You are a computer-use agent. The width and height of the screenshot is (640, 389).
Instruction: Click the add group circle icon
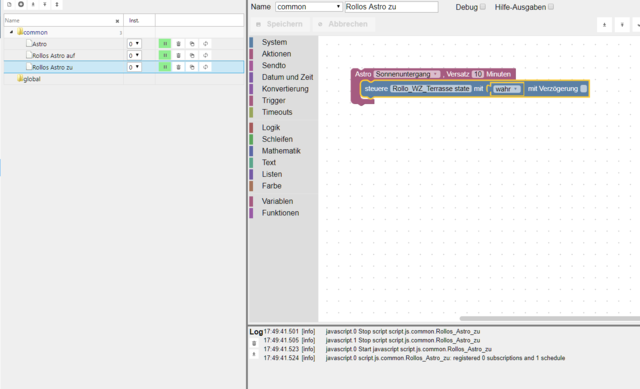click(21, 4)
